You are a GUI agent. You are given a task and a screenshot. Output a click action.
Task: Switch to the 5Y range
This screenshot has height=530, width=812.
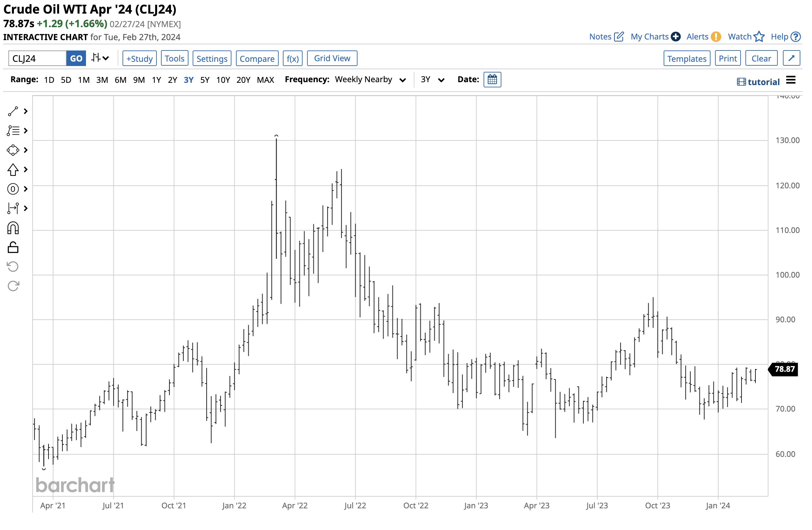click(x=205, y=80)
